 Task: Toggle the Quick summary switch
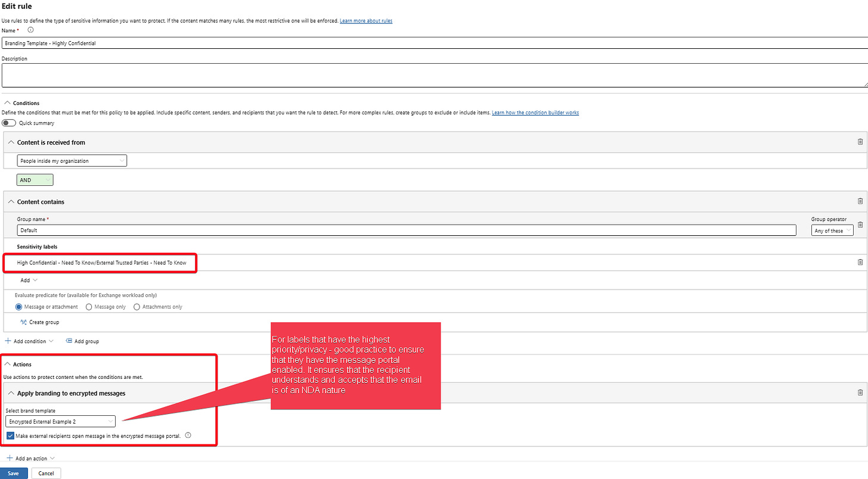click(x=9, y=123)
